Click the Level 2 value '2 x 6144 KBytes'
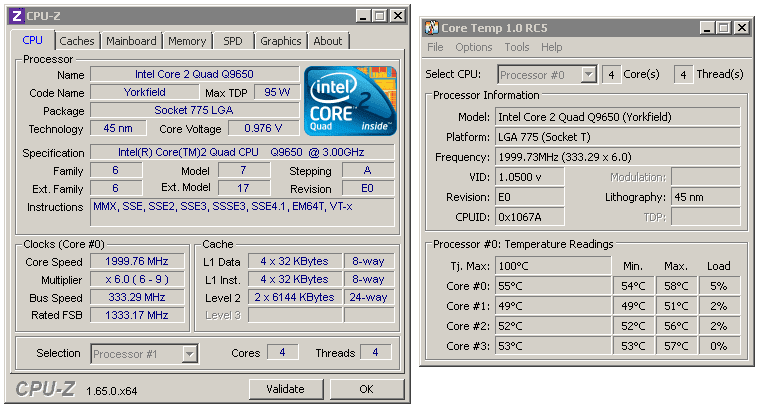The width and height of the screenshot is (762, 410). coord(294,297)
